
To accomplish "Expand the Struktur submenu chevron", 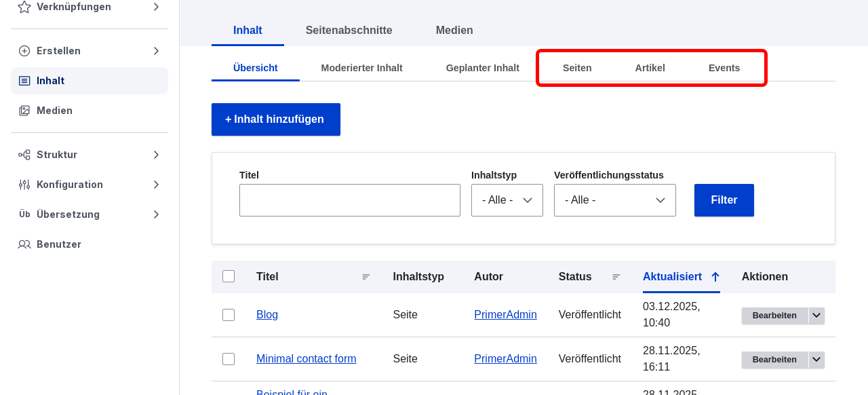I will coord(156,155).
